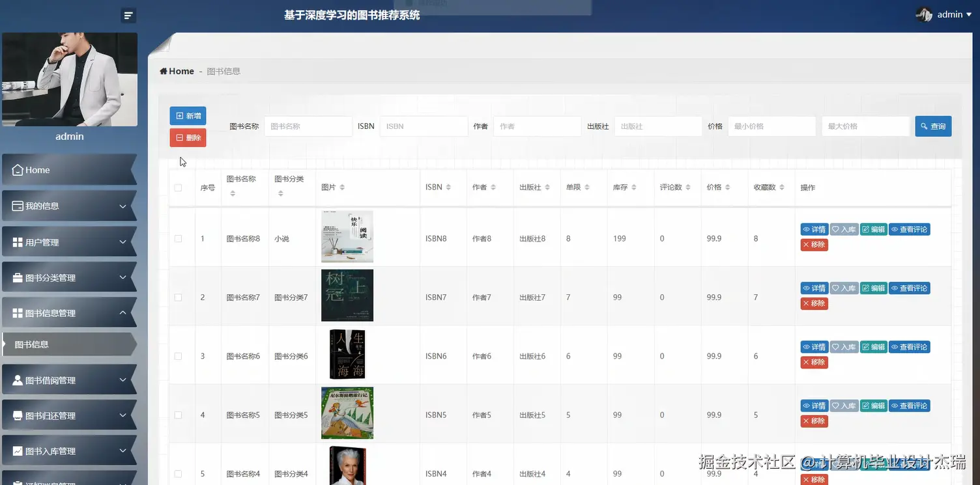The width and height of the screenshot is (980, 485).
Task: Sort by ISBN column sort arrows
Action: (x=448, y=187)
